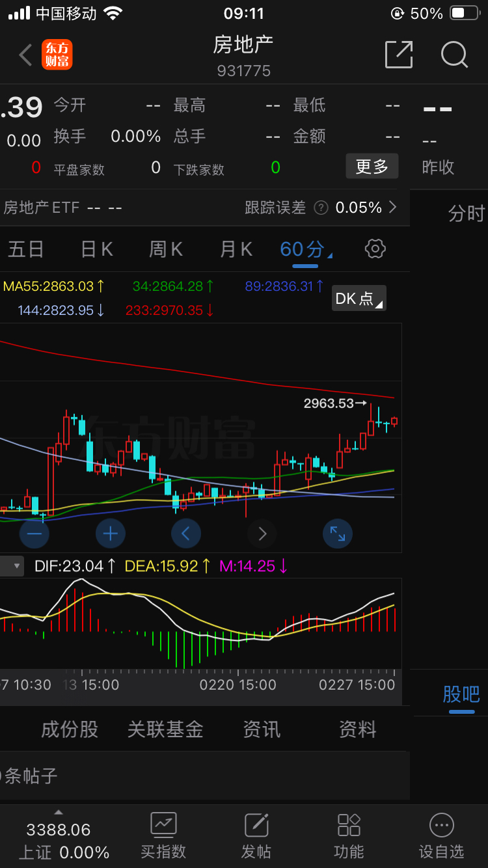Tap the 下跌家数 label
Screen dimensions: 488x868
pyautogui.click(x=199, y=170)
